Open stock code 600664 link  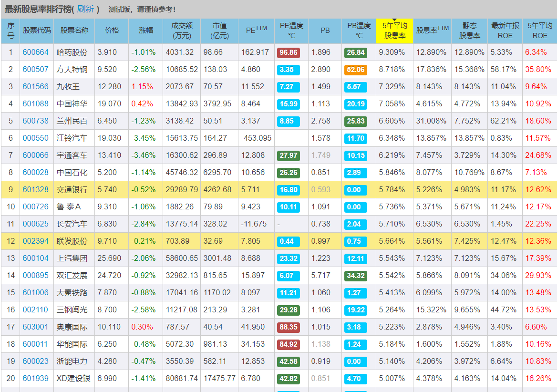36,52
